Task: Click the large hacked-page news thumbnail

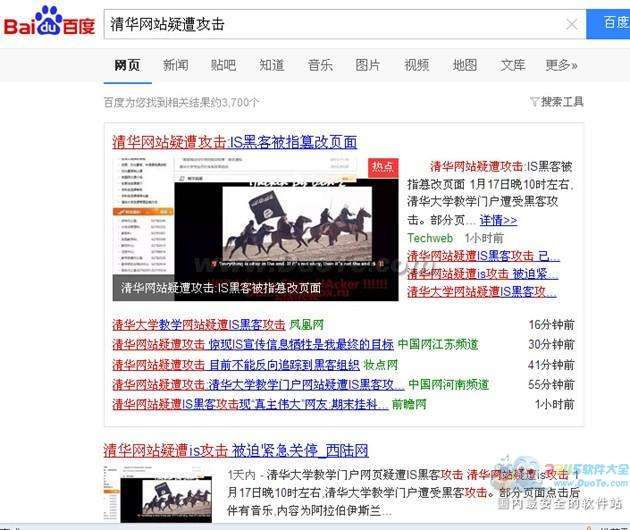Action: [x=256, y=229]
